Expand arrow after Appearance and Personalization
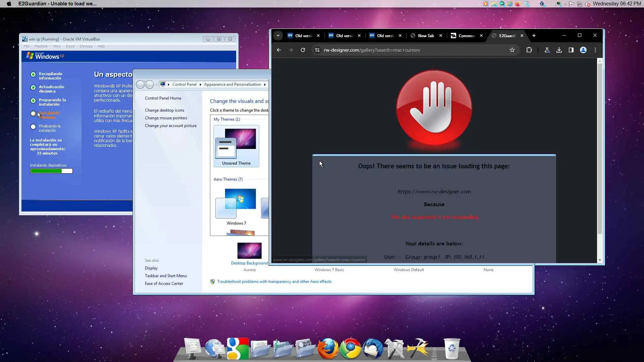 click(265, 84)
